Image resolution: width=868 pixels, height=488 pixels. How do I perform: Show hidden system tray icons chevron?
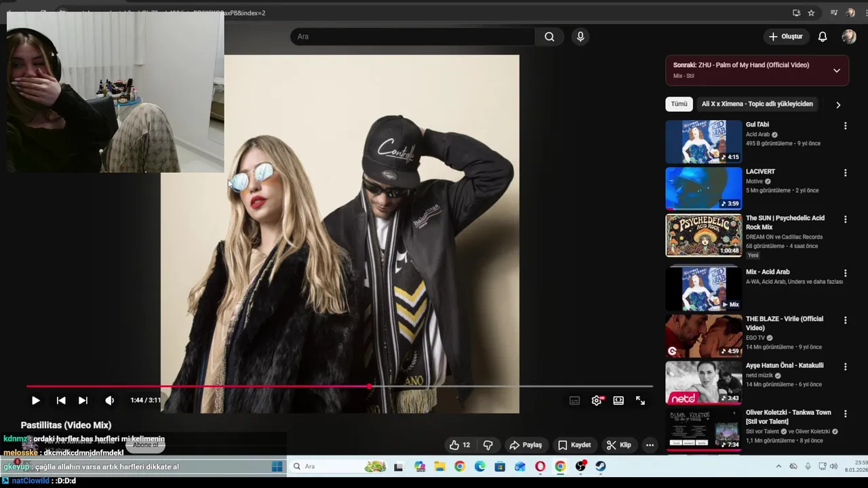click(x=778, y=466)
